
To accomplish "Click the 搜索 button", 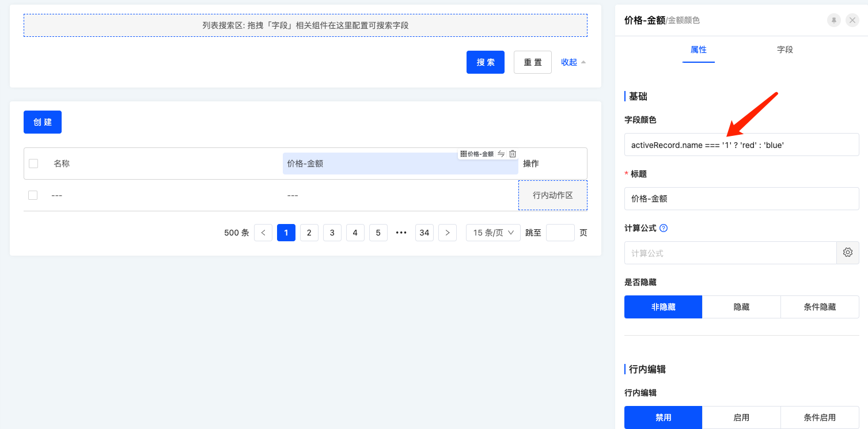I will [x=486, y=62].
